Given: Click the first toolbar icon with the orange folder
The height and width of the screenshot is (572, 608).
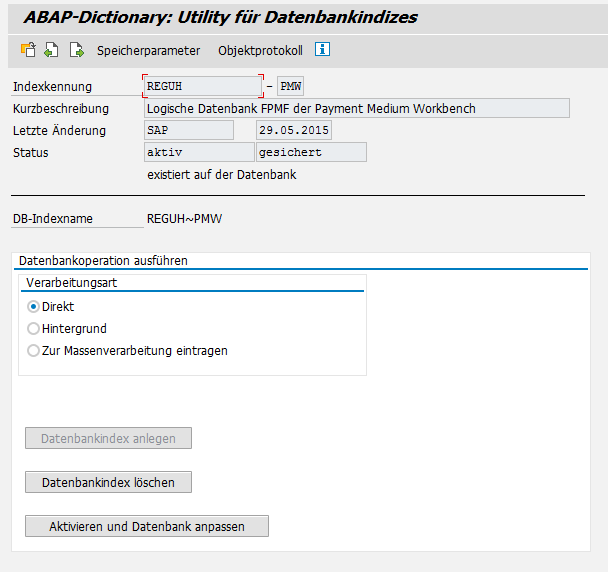Looking at the screenshot, I should [28, 50].
